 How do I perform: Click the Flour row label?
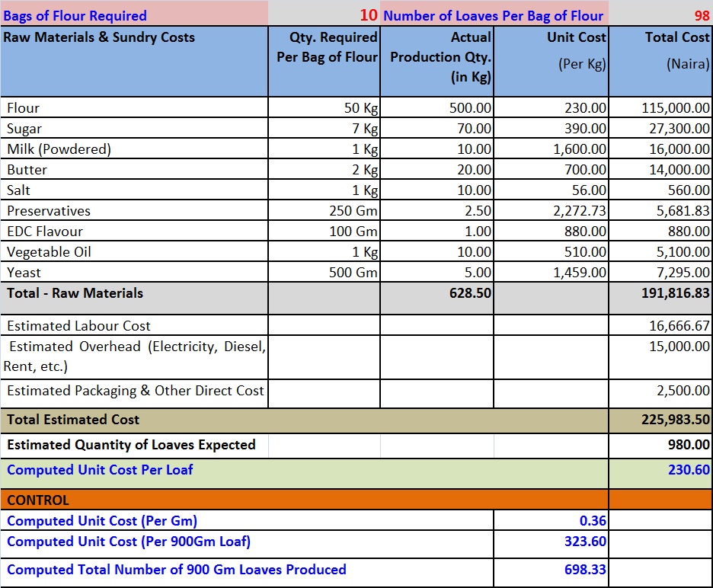pyautogui.click(x=23, y=108)
